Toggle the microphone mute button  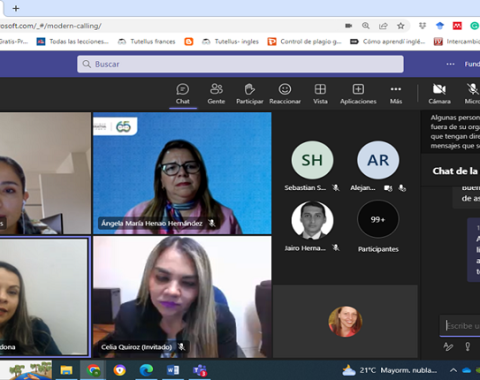[472, 94]
